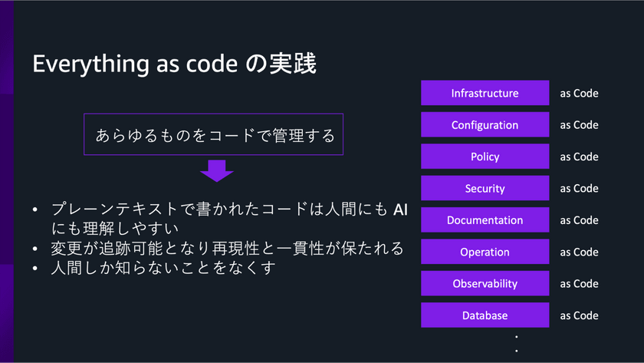Click the bullet about knowledge only humans have
This screenshot has height=363, width=644.
tap(163, 269)
